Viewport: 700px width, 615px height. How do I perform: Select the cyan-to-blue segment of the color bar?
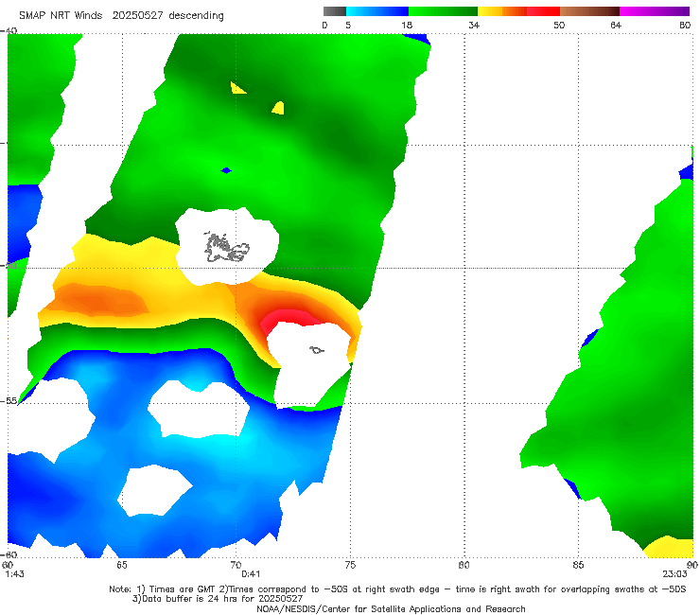(x=377, y=11)
